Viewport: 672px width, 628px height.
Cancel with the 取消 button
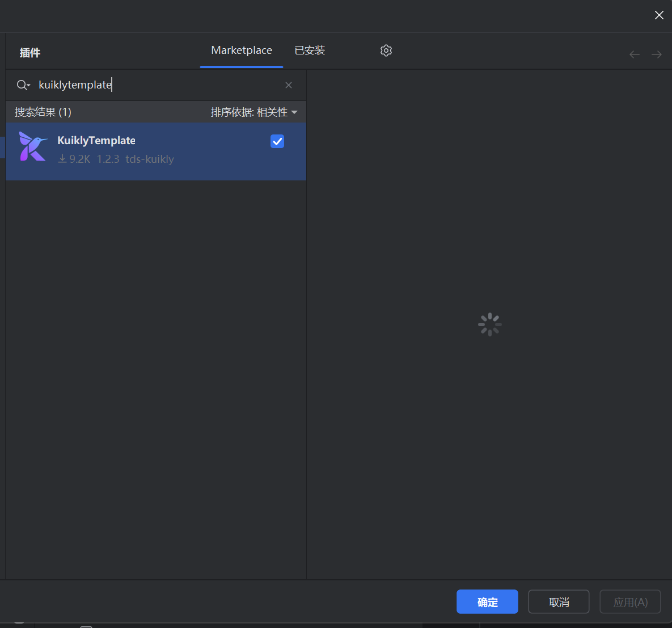point(559,601)
